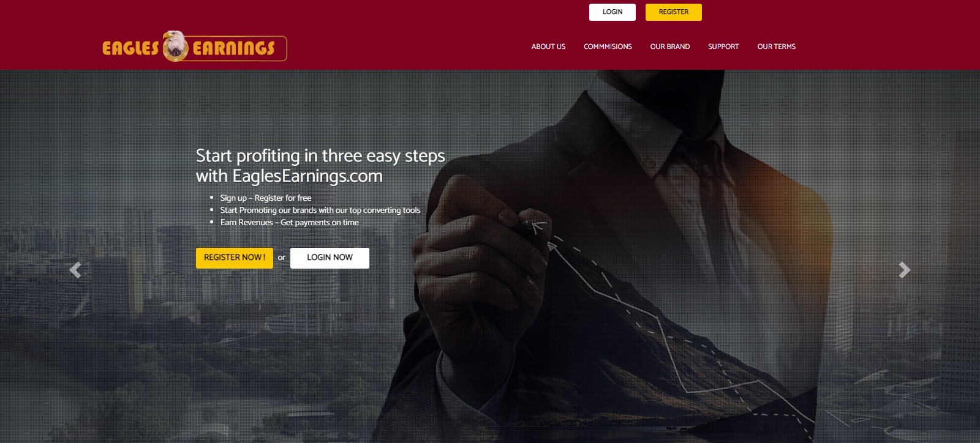The width and height of the screenshot is (980, 443).
Task: Advance to the next carousel slide
Action: [905, 270]
